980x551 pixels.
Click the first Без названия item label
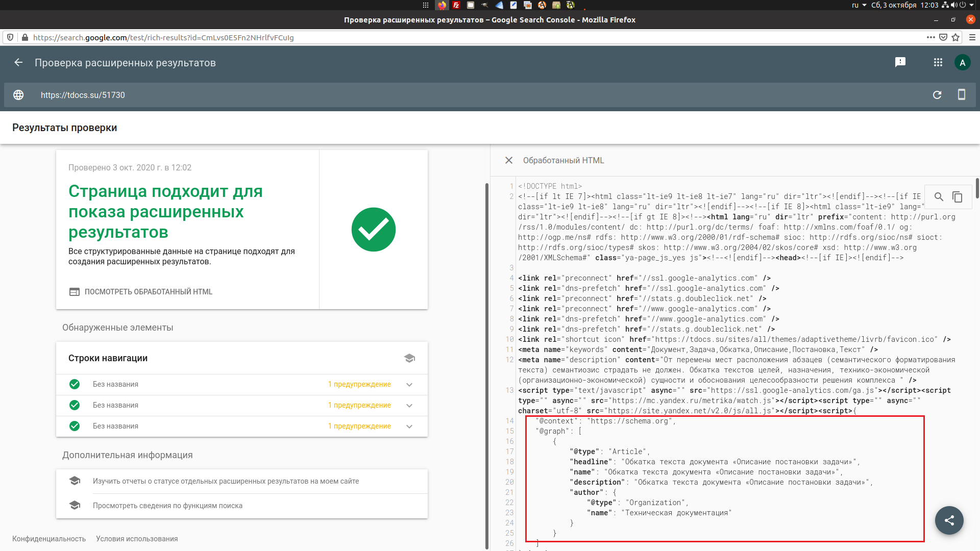[115, 384]
